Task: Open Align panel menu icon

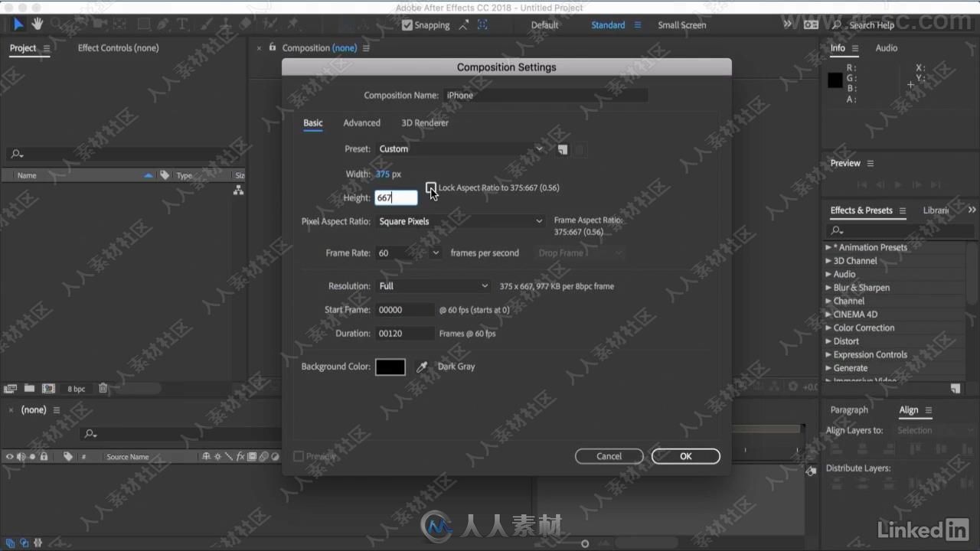Action: [x=928, y=410]
